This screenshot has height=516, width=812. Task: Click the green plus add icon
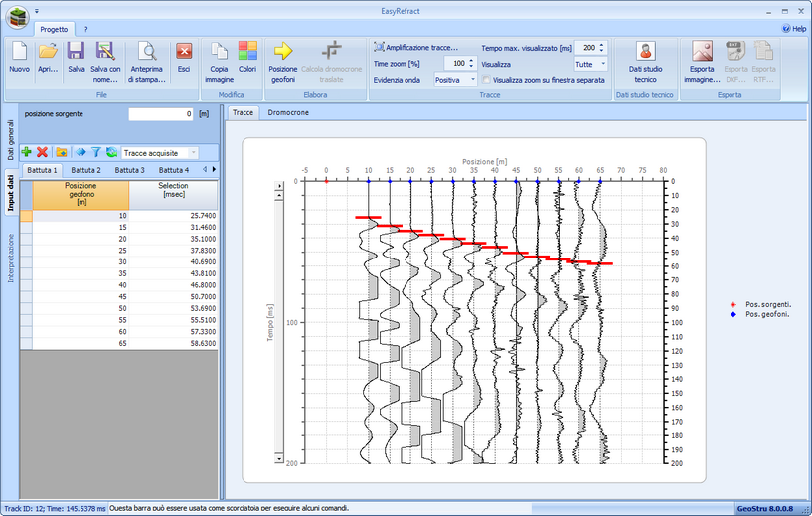(26, 152)
